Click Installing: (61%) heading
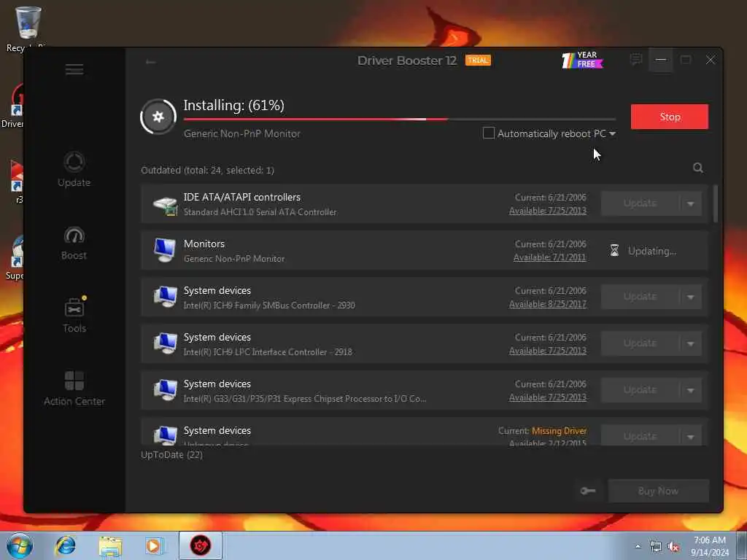The image size is (747, 560). point(234,105)
